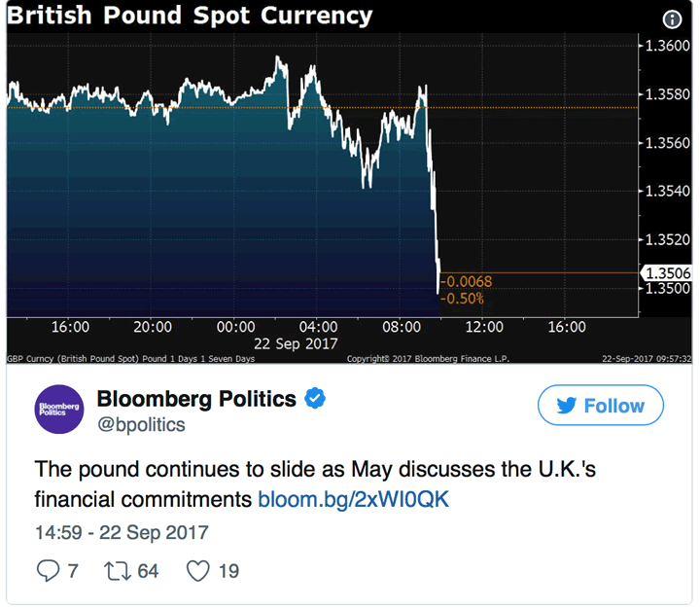Click the info icon above the chart
The width and height of the screenshot is (700, 608).
click(x=672, y=18)
